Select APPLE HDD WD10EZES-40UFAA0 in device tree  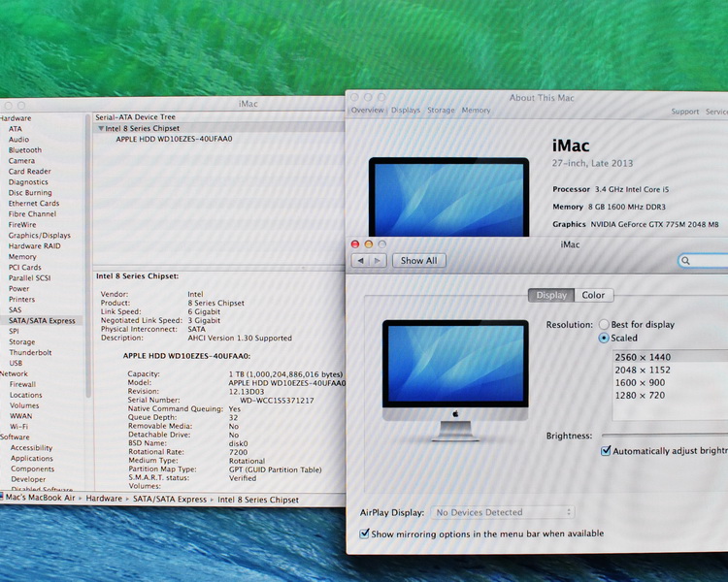click(x=174, y=139)
